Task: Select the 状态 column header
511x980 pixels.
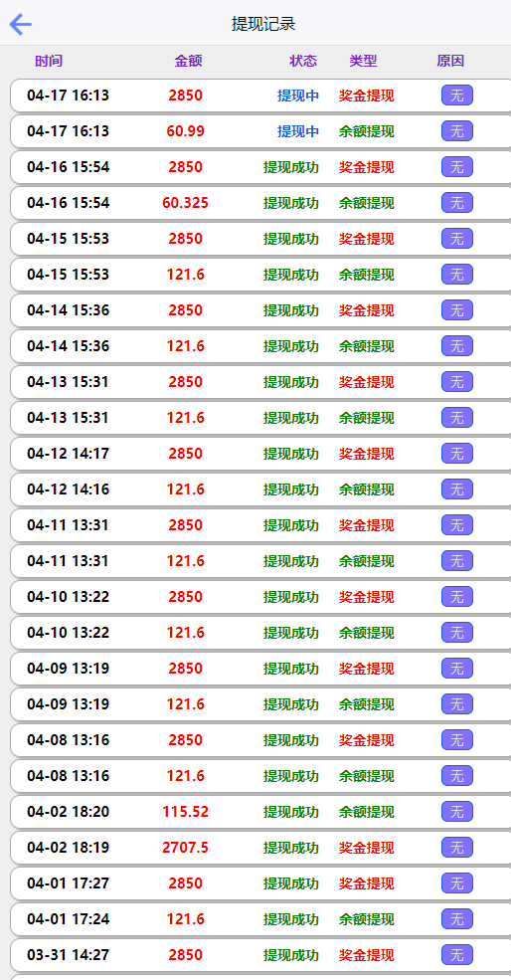Action: (303, 62)
